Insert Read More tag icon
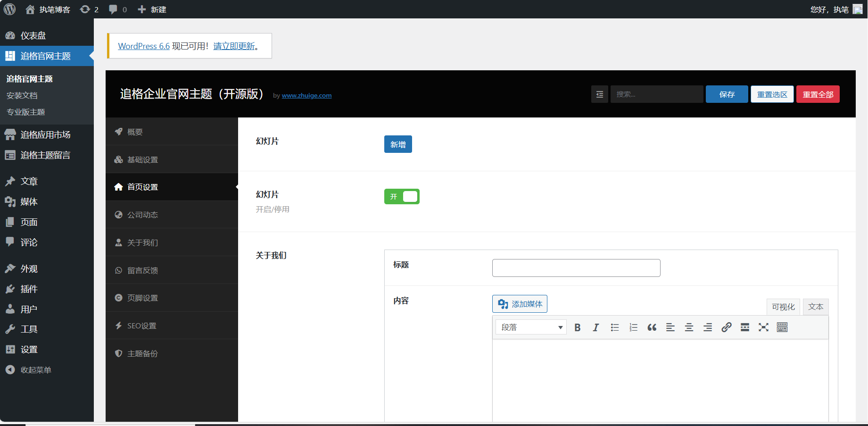The height and width of the screenshot is (426, 868). 745,327
